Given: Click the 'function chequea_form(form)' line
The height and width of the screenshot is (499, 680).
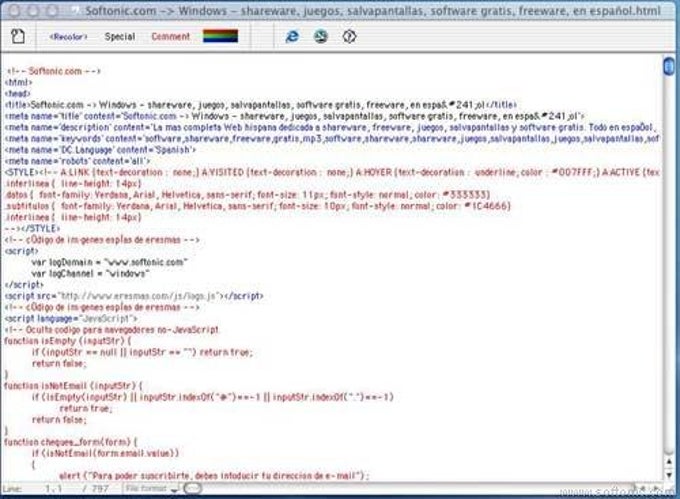Looking at the screenshot, I should [x=71, y=442].
